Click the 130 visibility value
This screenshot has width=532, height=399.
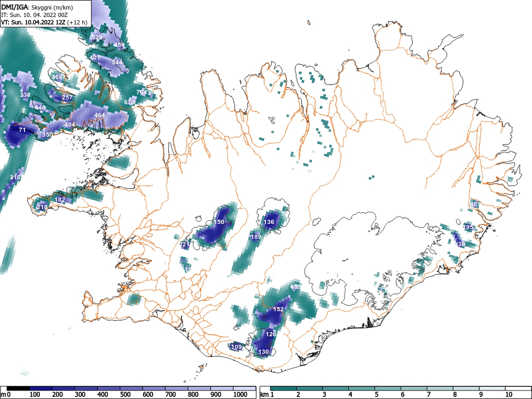point(263,352)
